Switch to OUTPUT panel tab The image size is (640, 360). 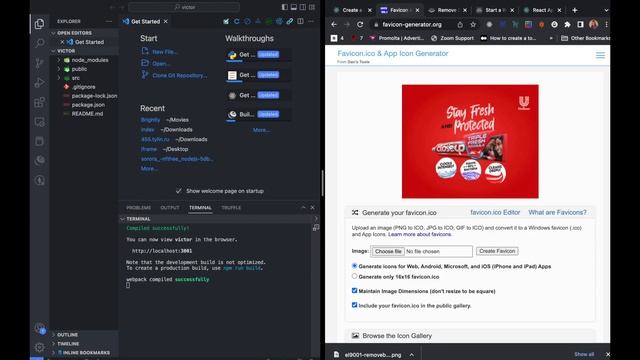pos(170,208)
